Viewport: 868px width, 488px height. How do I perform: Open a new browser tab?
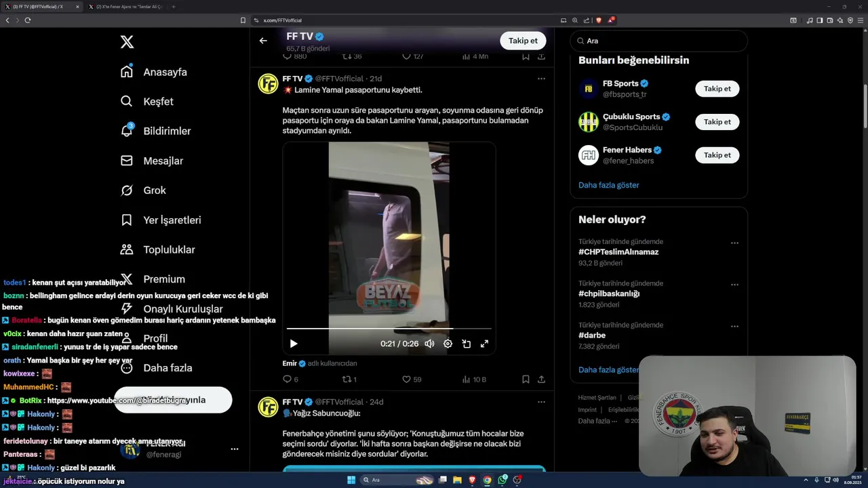[174, 7]
